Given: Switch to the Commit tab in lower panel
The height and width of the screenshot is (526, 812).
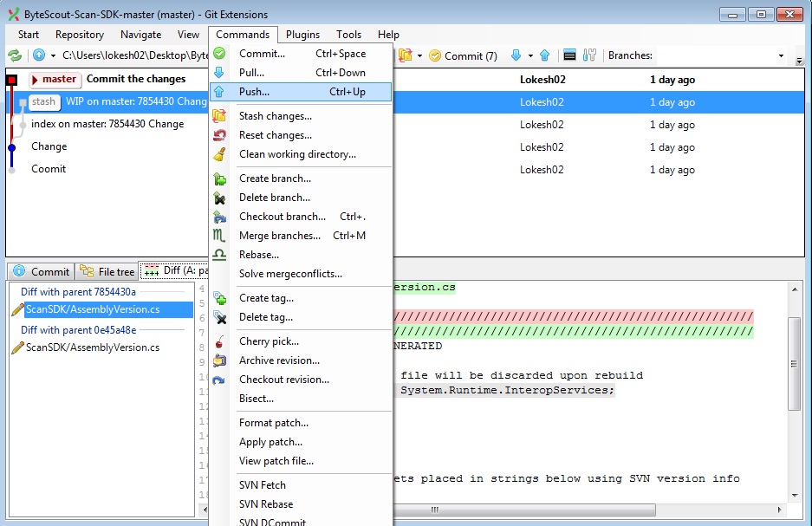Looking at the screenshot, I should [41, 272].
